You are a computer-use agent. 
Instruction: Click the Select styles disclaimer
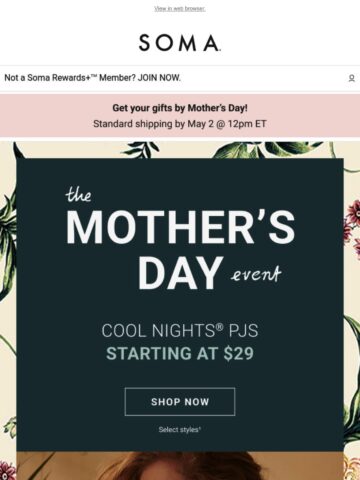(180, 430)
